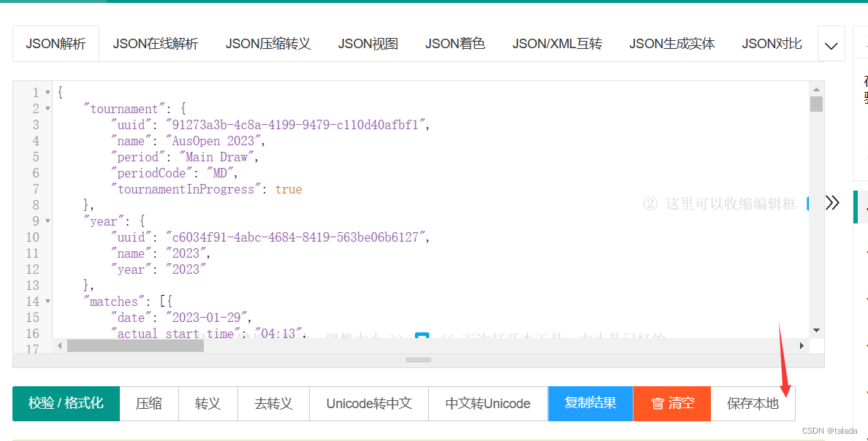Click the editor resize grip handle

419,360
